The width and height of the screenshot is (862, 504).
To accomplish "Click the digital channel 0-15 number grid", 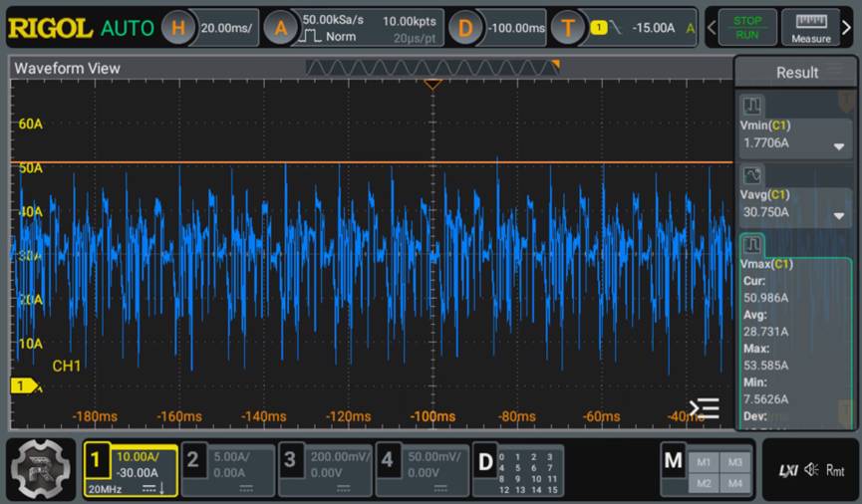I will click(528, 473).
